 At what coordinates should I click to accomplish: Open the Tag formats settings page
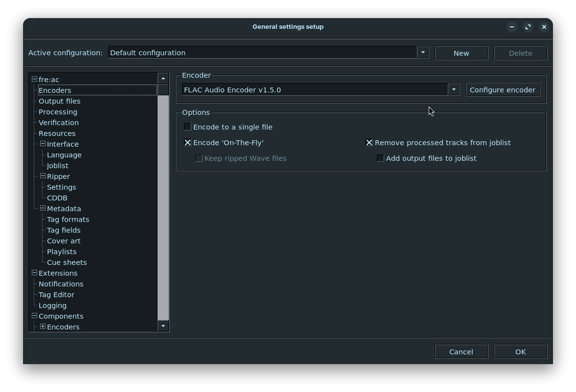point(68,219)
